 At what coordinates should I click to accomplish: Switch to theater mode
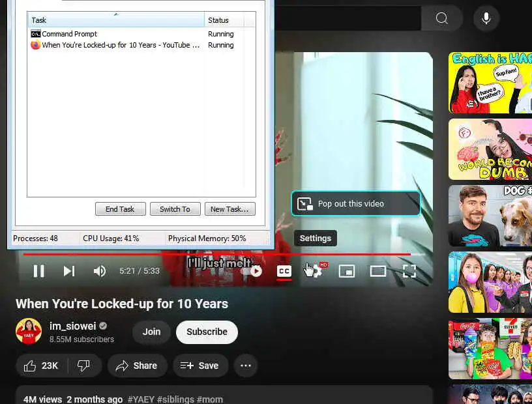click(x=377, y=271)
